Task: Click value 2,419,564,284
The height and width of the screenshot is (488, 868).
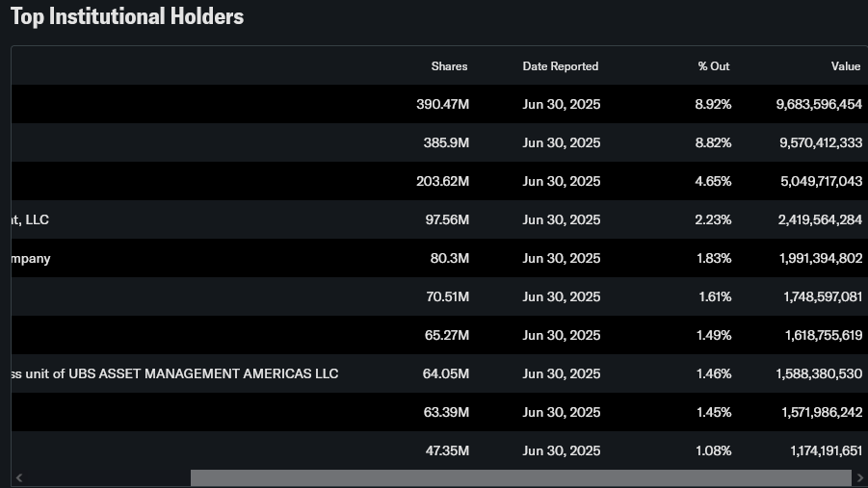Action: coord(820,219)
